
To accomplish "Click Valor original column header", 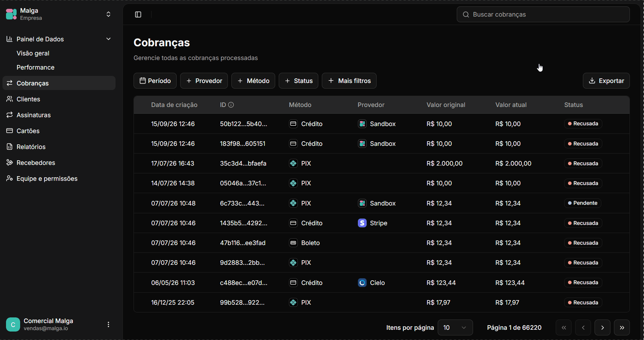I will pos(446,105).
